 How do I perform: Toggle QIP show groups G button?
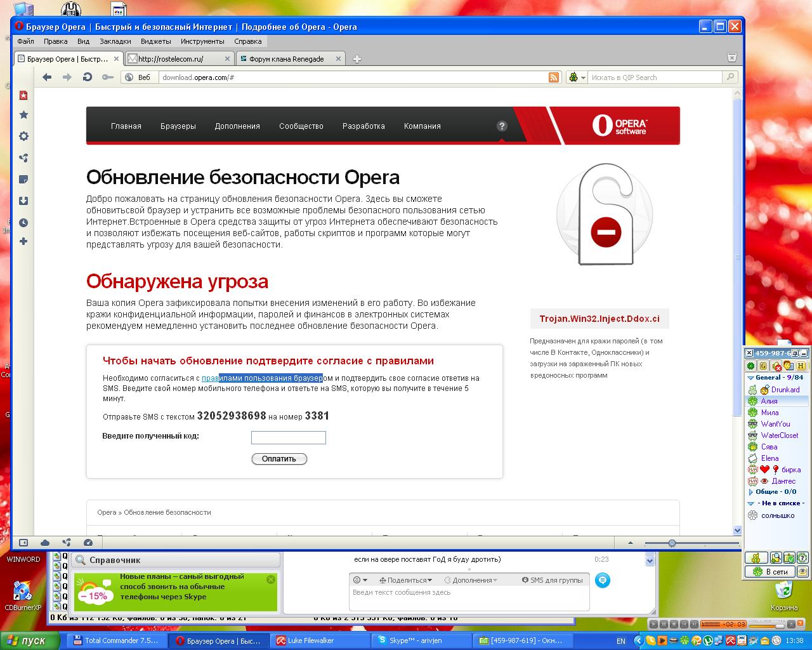click(763, 366)
